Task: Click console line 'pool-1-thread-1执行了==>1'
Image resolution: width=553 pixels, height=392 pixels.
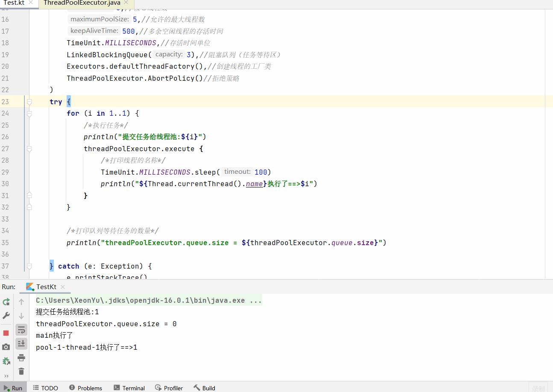Action: click(87, 347)
